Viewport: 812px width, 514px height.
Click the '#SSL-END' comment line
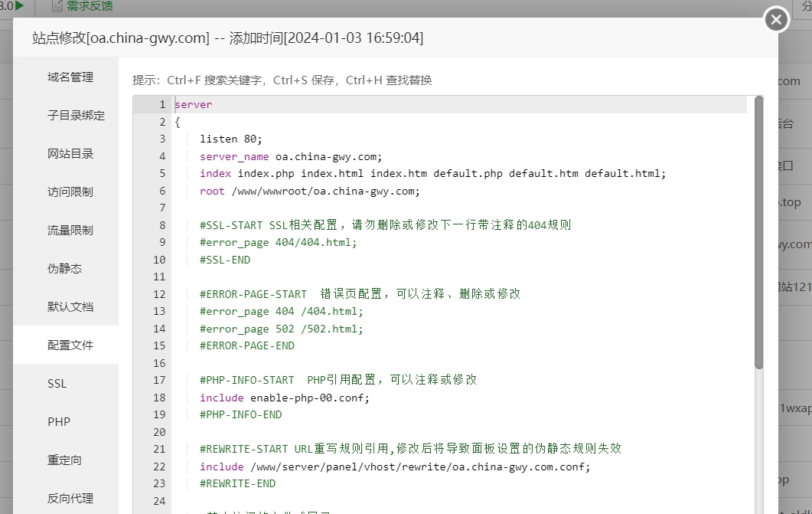pyautogui.click(x=225, y=260)
